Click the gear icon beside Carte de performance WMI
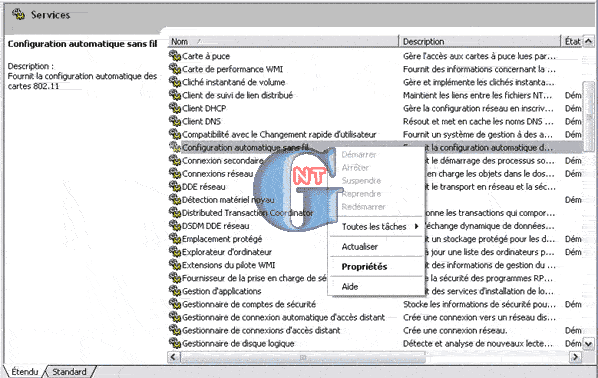The image size is (598, 378). (x=175, y=69)
